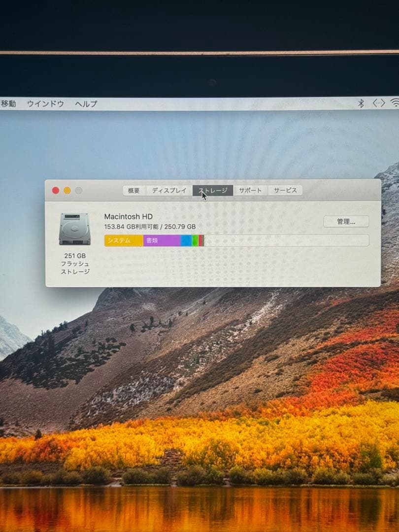Click the 管理... button
This screenshot has width=399, height=532.
(x=346, y=222)
